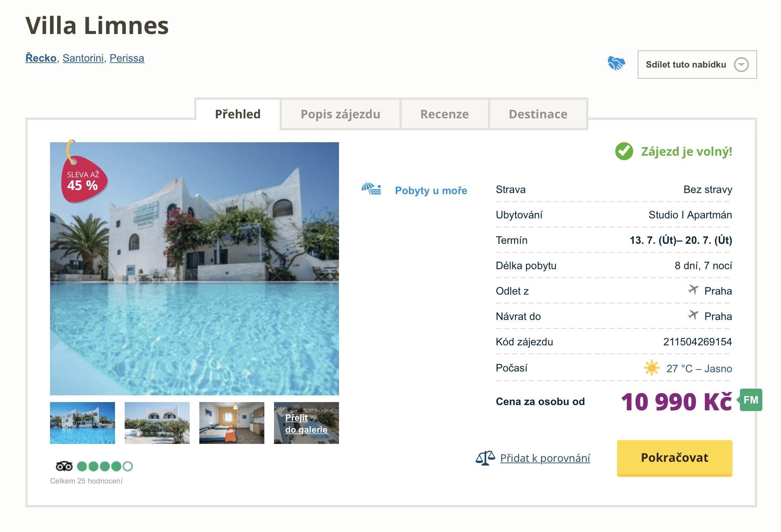Open the 'Santorini' location link

83,58
